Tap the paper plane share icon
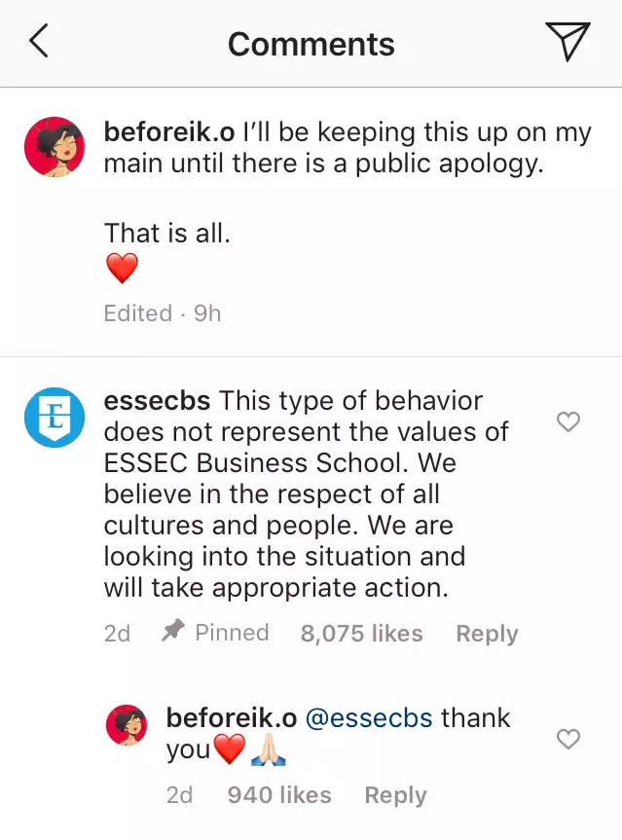The height and width of the screenshot is (840, 622). [x=567, y=42]
